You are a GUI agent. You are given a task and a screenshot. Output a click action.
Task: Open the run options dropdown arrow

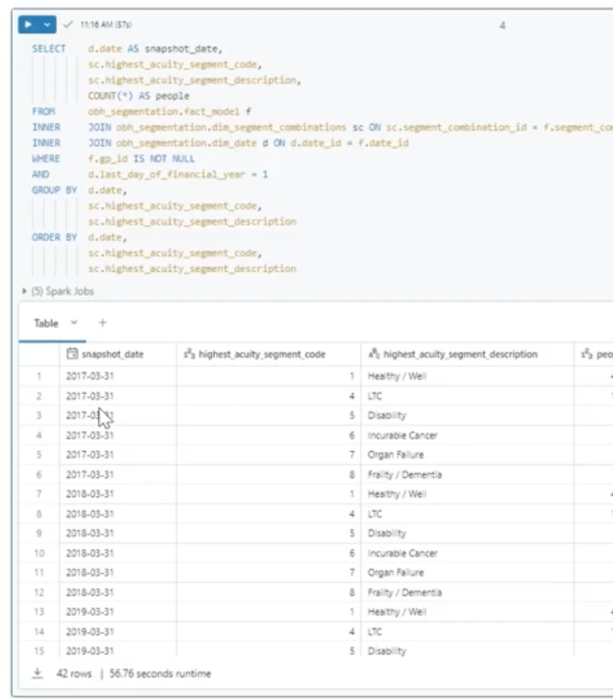click(47, 25)
